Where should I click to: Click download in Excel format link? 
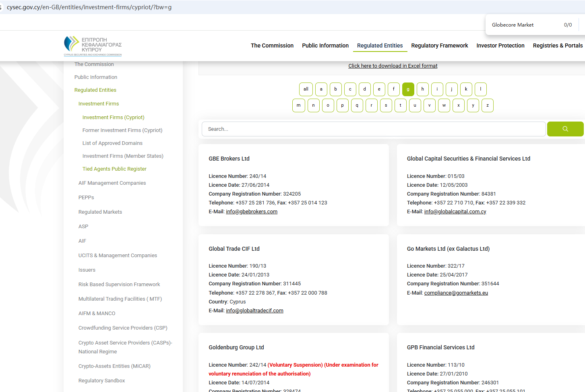click(x=393, y=66)
